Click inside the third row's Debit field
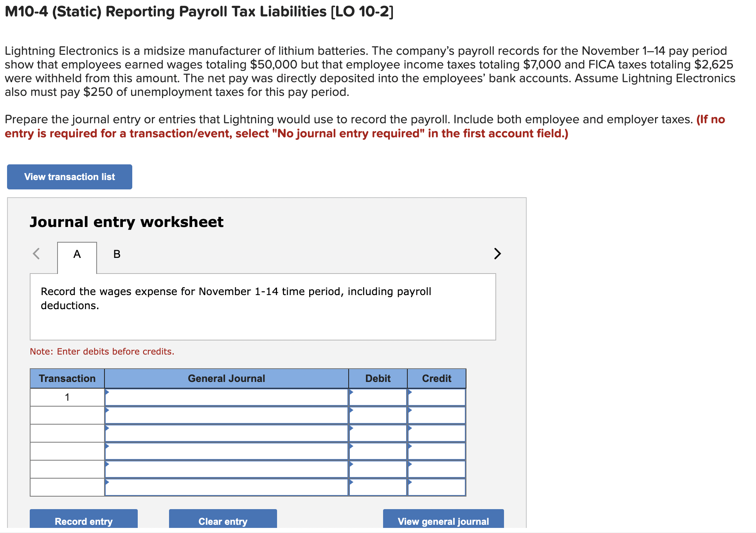The image size is (756, 533). pos(378,433)
